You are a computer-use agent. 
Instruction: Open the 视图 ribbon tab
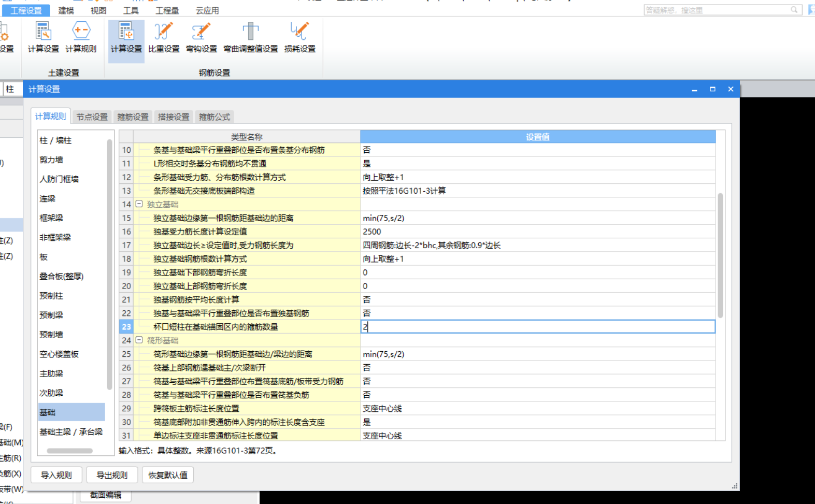98,10
